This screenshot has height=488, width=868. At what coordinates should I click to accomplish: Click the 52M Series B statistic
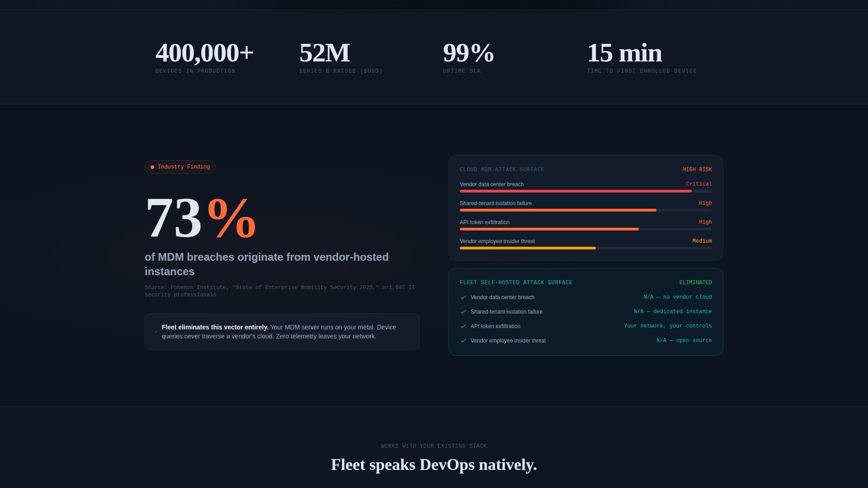coord(325,53)
